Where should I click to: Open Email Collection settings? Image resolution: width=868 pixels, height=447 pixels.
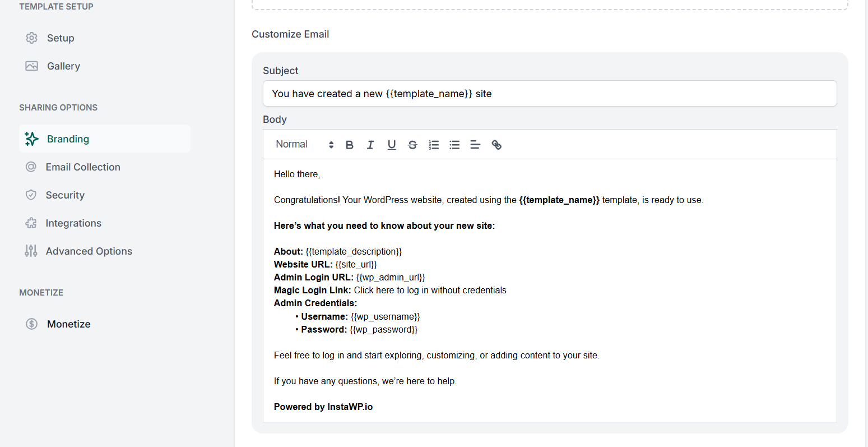click(x=83, y=167)
